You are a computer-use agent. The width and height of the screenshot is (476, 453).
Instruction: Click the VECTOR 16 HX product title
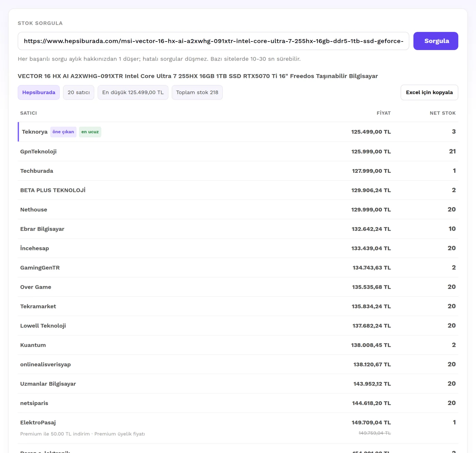point(198,76)
